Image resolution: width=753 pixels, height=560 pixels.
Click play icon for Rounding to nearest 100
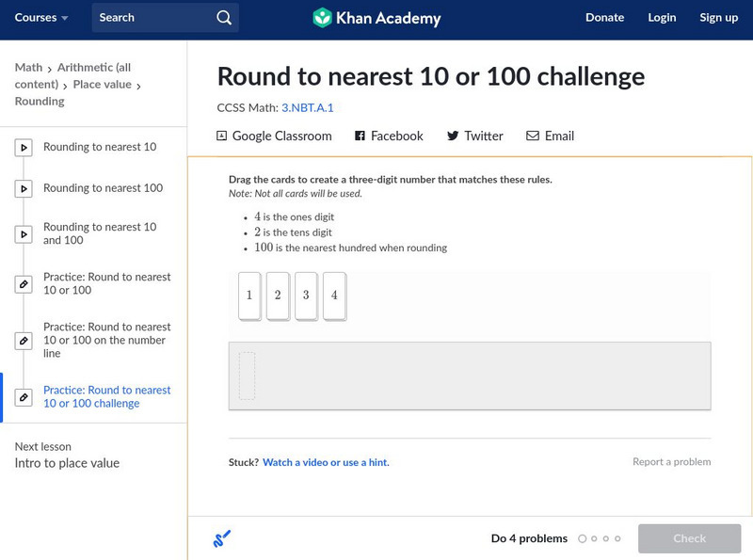point(24,189)
